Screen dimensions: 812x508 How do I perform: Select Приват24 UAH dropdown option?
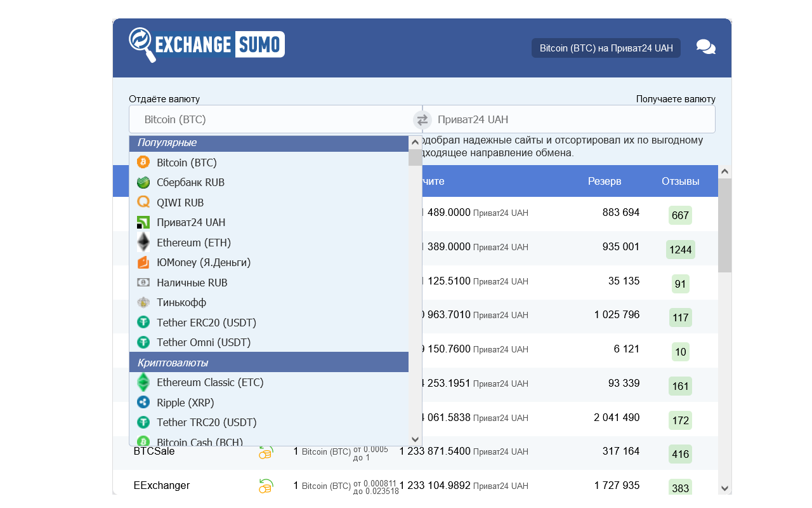[x=269, y=222]
